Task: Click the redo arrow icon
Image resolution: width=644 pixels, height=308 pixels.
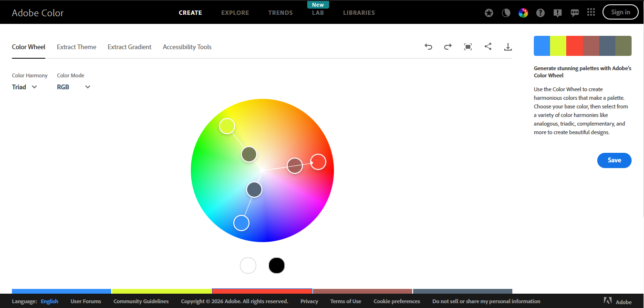Action: (448, 47)
